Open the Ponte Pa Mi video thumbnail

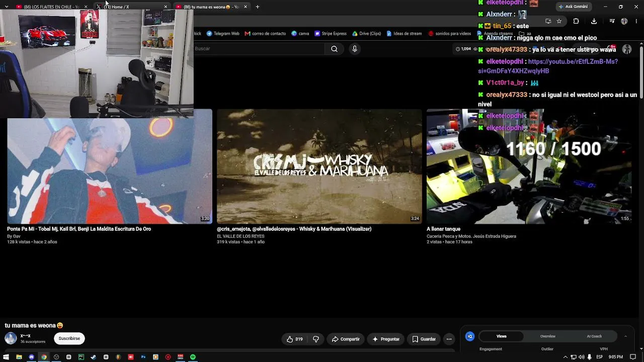(x=110, y=166)
